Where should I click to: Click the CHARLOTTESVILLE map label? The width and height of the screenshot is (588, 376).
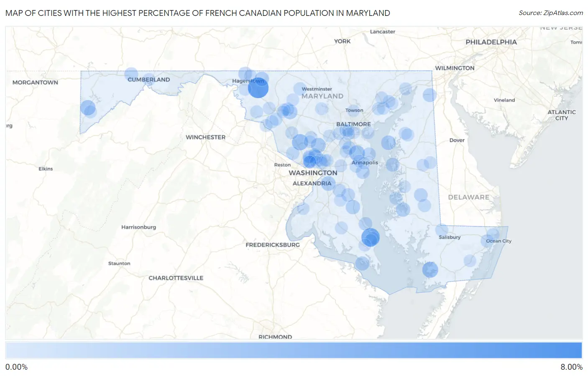(x=176, y=278)
